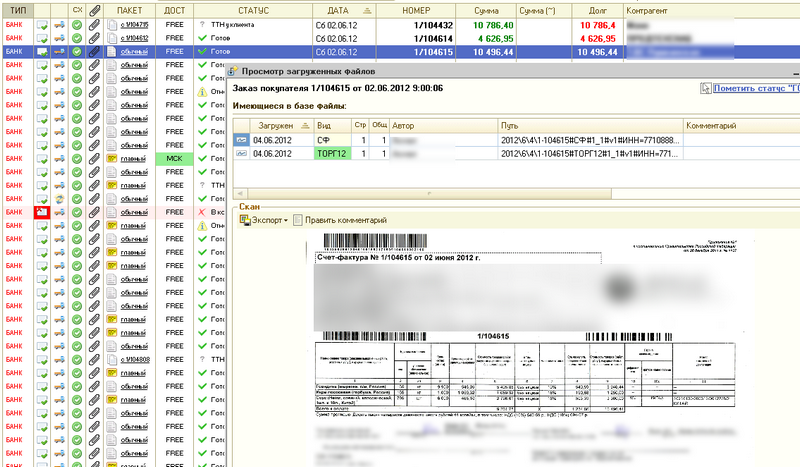800x467 pixels.
Task: Sort by the ПАКЕТ column header
Action: (x=130, y=10)
